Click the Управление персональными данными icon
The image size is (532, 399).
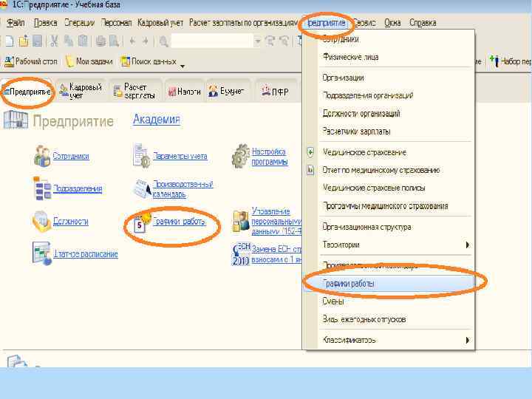click(x=241, y=221)
